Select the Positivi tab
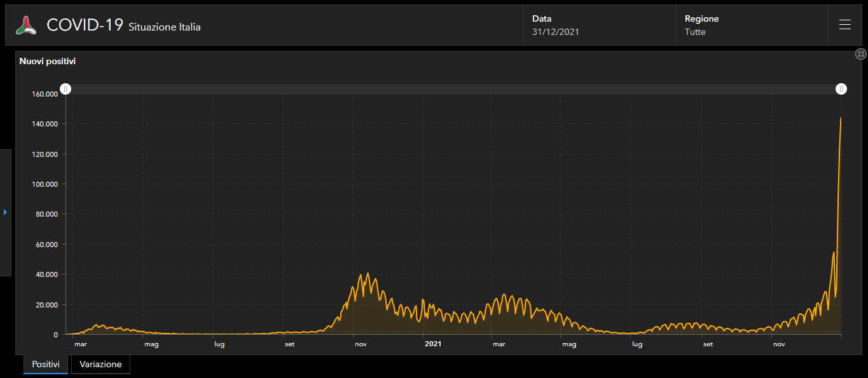The height and width of the screenshot is (378, 868). click(46, 364)
